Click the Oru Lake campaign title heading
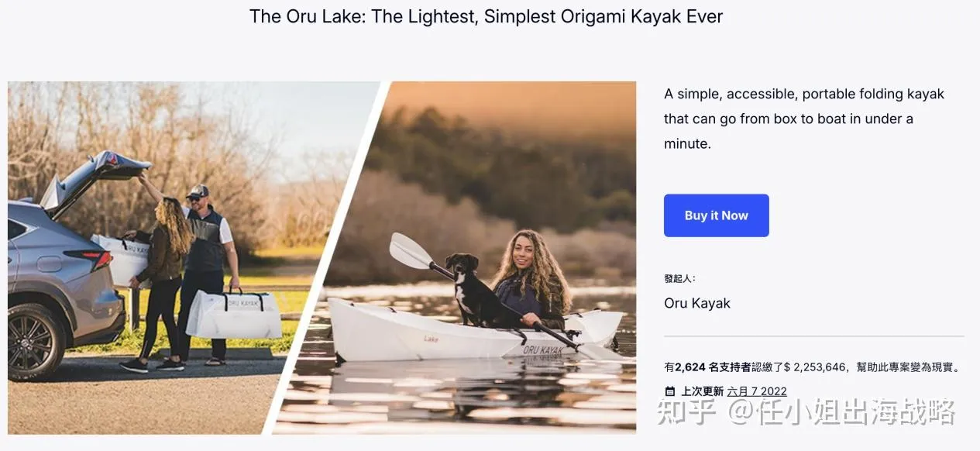980x451 pixels. [x=486, y=16]
